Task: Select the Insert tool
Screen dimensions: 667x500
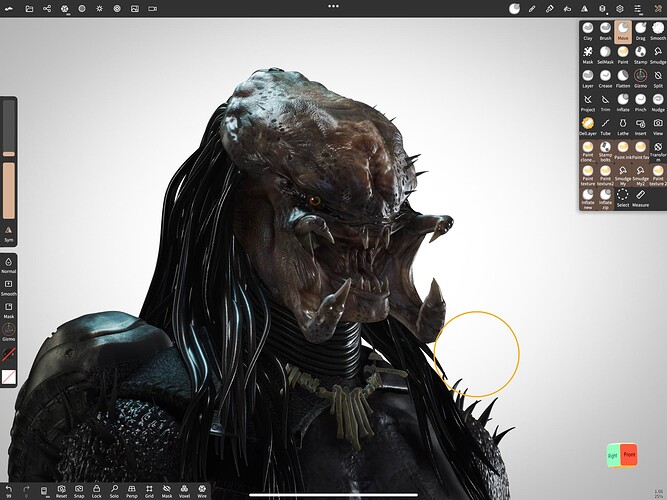Action: tap(640, 127)
